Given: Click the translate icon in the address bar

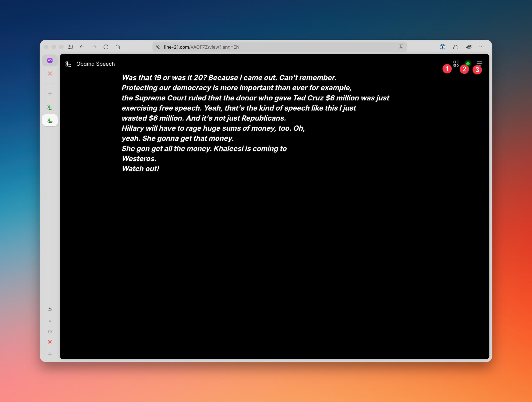Looking at the screenshot, I should [401, 47].
